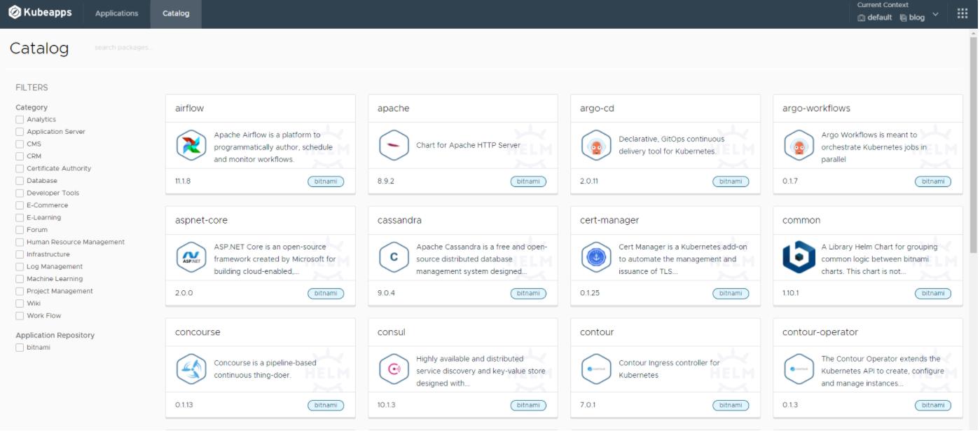Open the contour-operator package card title

click(x=820, y=332)
